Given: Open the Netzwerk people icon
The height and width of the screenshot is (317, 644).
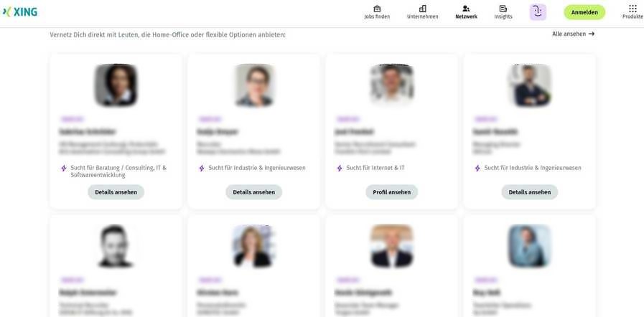Looking at the screenshot, I should click(x=466, y=9).
